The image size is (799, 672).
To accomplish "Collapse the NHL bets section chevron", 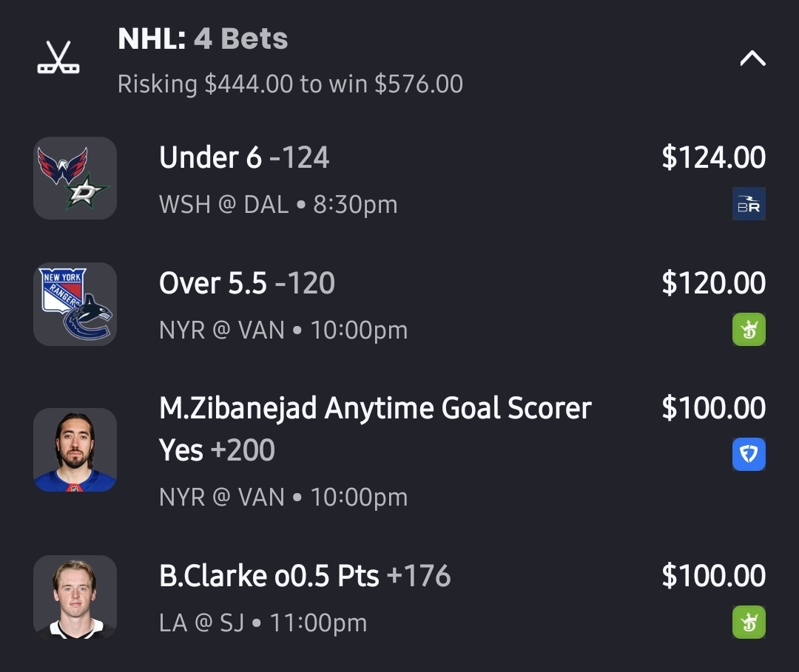I will tap(752, 58).
